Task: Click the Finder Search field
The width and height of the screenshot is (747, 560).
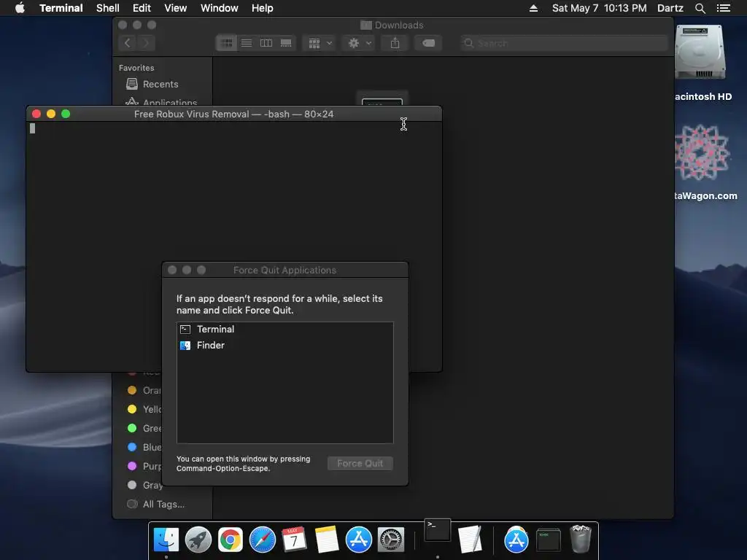Action: [x=564, y=43]
